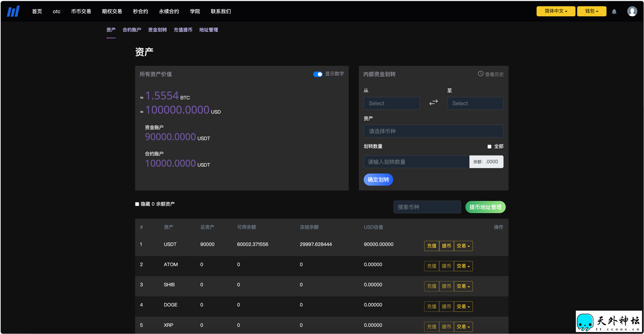The height and width of the screenshot is (334, 644).
Task: Switch to the 资金划转 tab
Action: point(157,30)
